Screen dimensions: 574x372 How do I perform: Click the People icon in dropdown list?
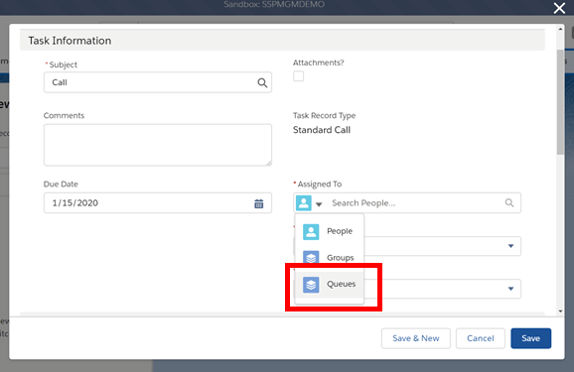coord(311,232)
